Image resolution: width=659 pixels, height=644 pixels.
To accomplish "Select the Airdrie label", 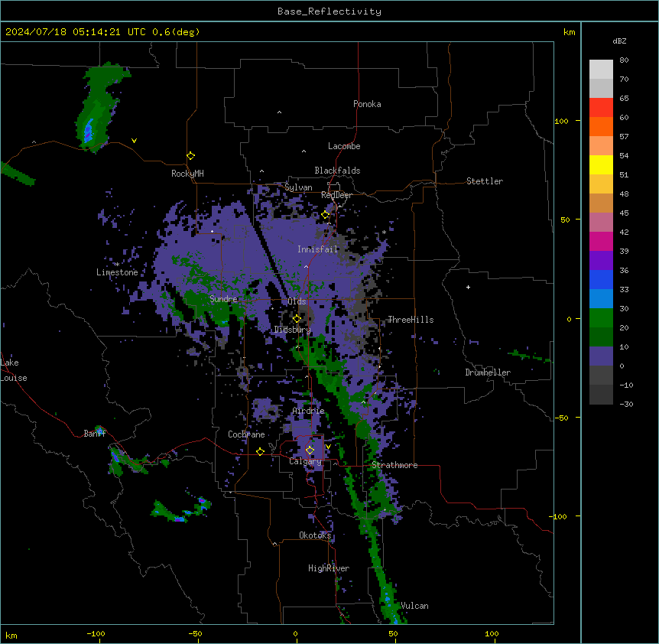I will [309, 411].
